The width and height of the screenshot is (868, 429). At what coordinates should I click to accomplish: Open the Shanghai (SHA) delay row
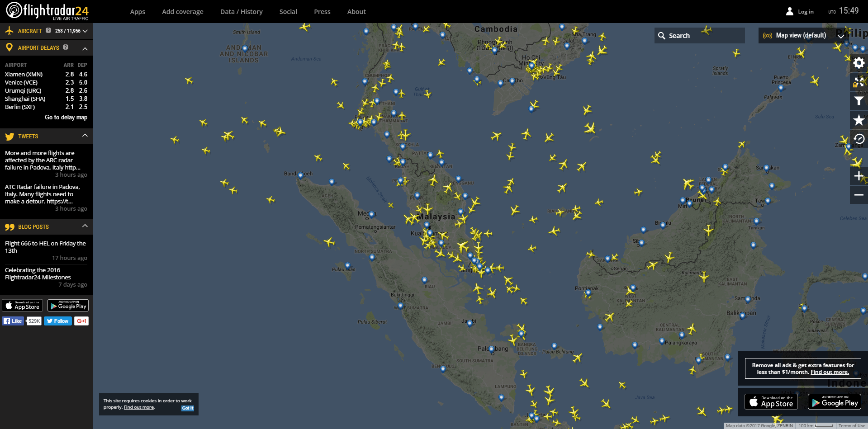46,99
